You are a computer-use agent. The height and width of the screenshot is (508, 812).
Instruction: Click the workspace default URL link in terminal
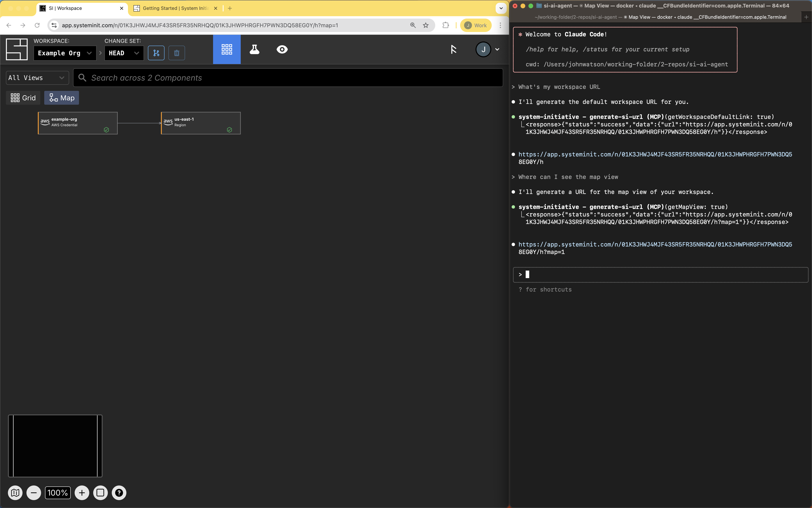click(x=655, y=158)
